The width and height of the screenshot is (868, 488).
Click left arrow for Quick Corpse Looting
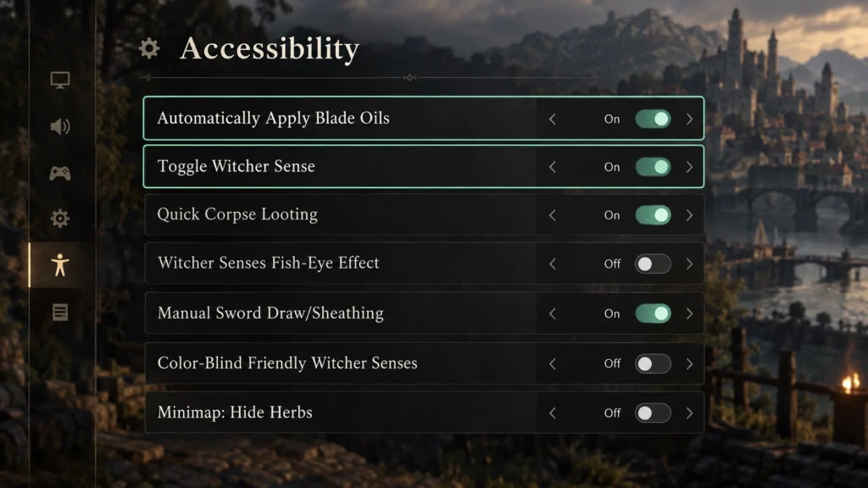pos(553,215)
